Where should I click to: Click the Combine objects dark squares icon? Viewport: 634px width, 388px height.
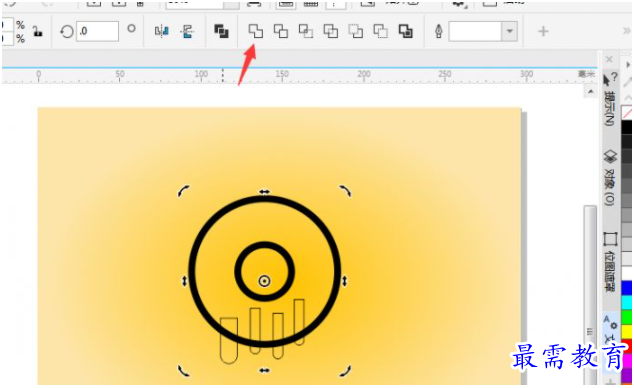pyautogui.click(x=221, y=31)
